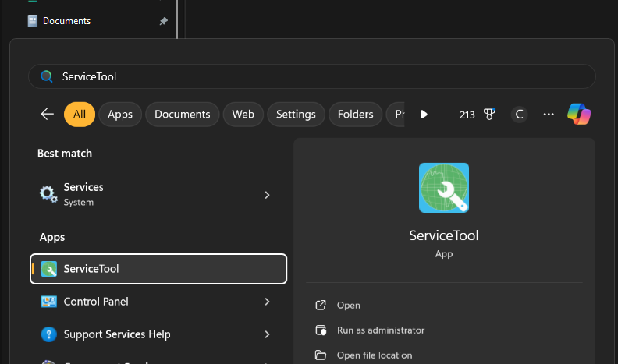Image resolution: width=618 pixels, height=364 pixels.
Task: Click the Services gear icon
Action: pyautogui.click(x=48, y=194)
